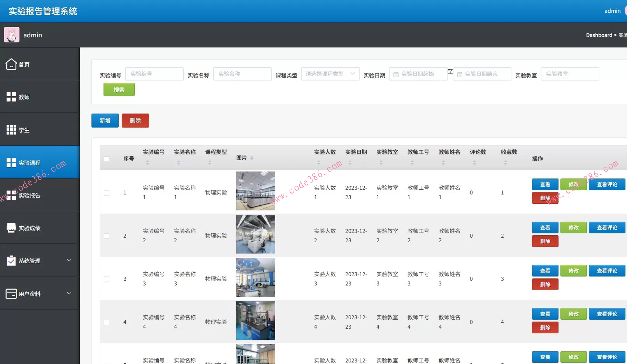Open the second row lab thumbnail image

coord(256,234)
